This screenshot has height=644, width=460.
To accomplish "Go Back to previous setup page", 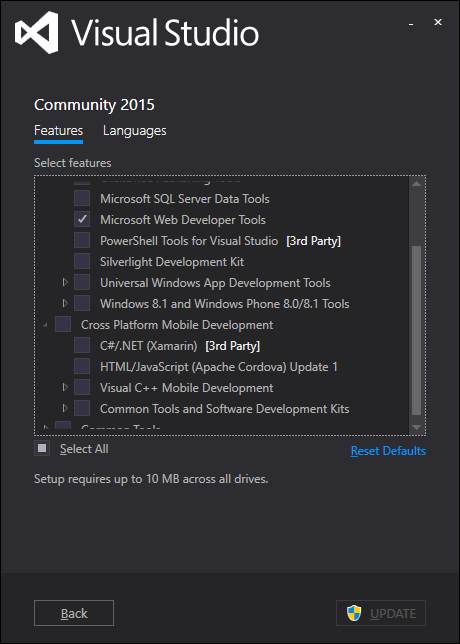I will coord(74,613).
